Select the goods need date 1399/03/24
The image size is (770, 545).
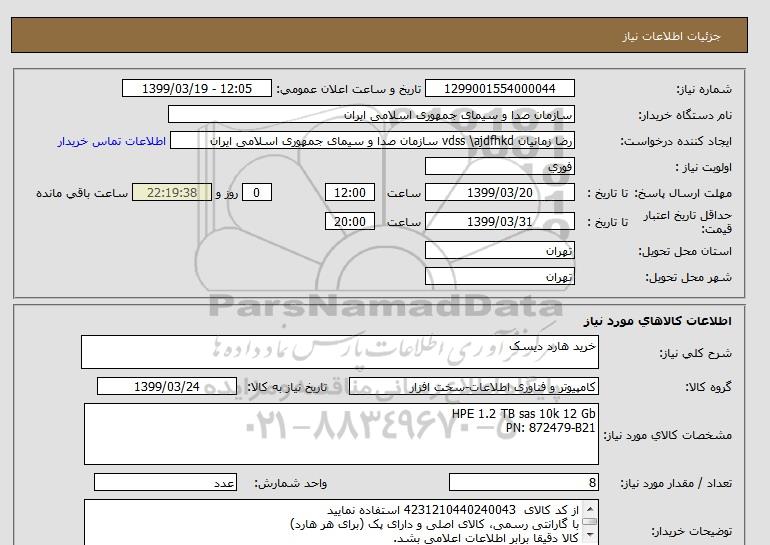pos(167,386)
